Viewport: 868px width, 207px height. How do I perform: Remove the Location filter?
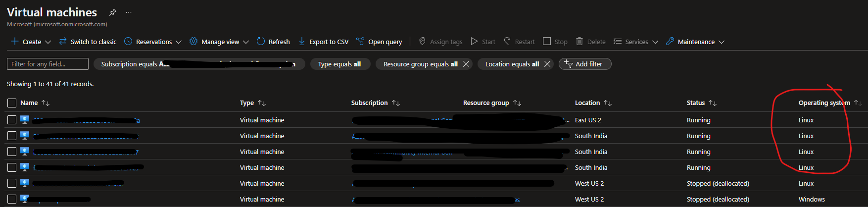coord(547,64)
